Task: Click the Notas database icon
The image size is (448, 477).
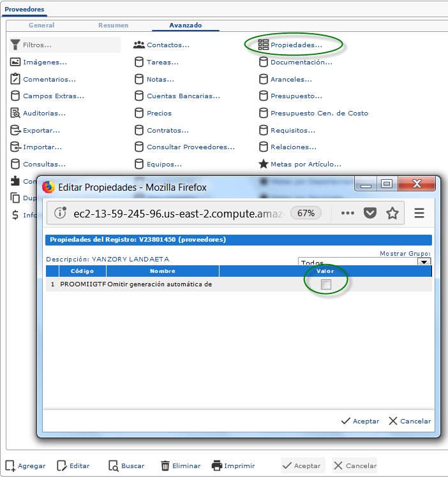Action: (139, 79)
